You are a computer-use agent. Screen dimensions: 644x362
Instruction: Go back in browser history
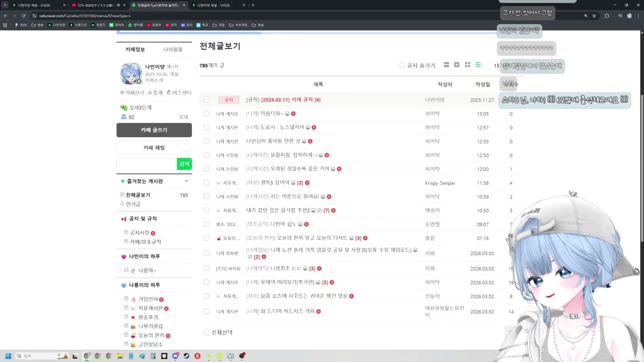5,16
